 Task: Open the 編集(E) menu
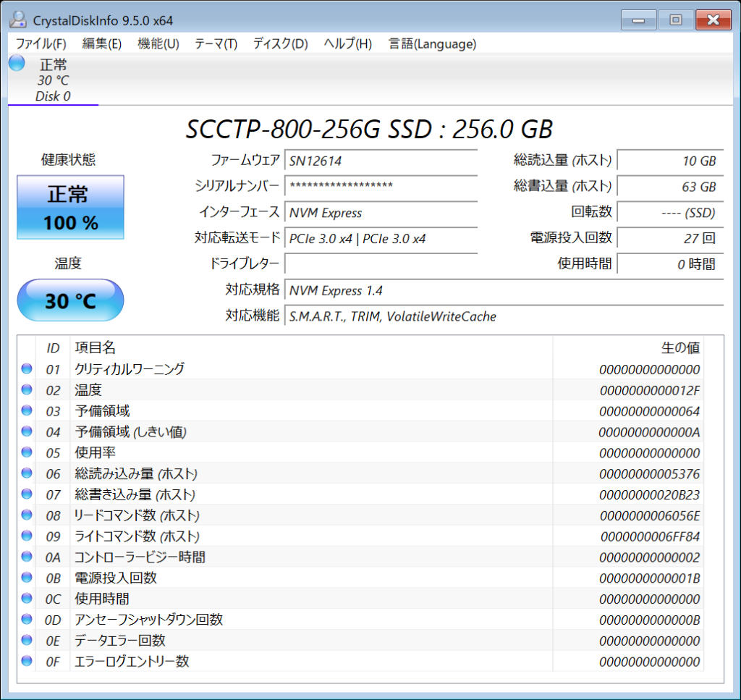[101, 44]
